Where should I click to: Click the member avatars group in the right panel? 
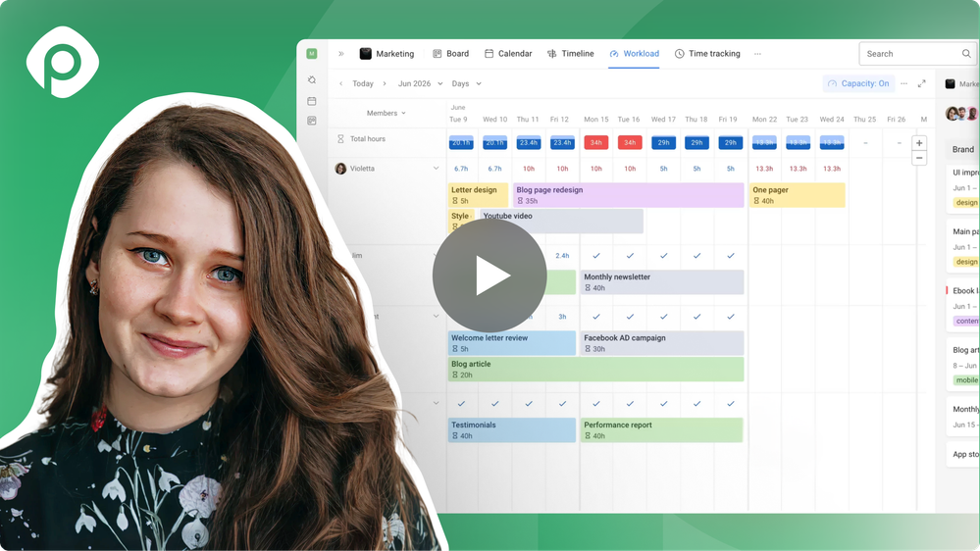pos(962,114)
